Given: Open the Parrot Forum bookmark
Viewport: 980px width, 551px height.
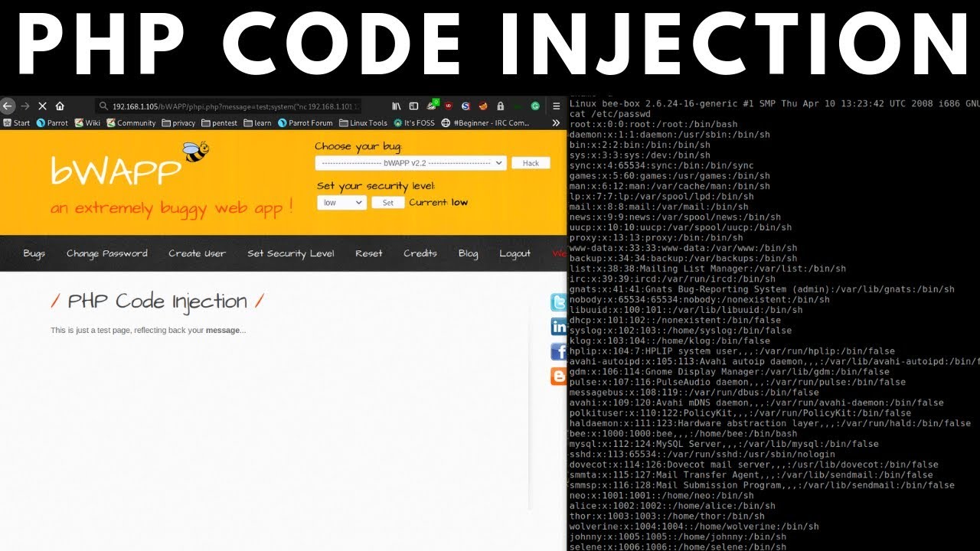Looking at the screenshot, I should click(x=305, y=122).
